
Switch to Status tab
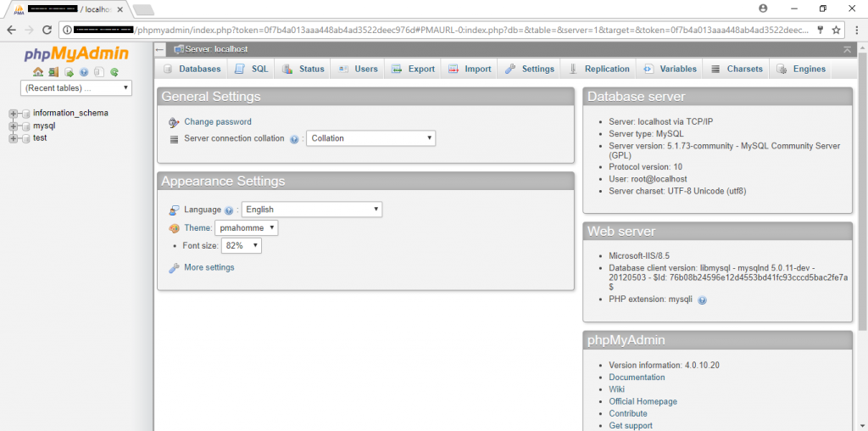pos(303,70)
